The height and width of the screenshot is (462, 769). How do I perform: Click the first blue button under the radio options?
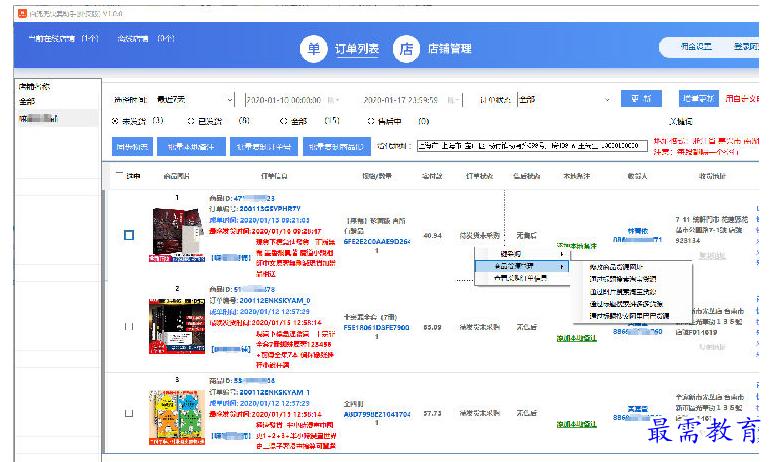click(132, 147)
